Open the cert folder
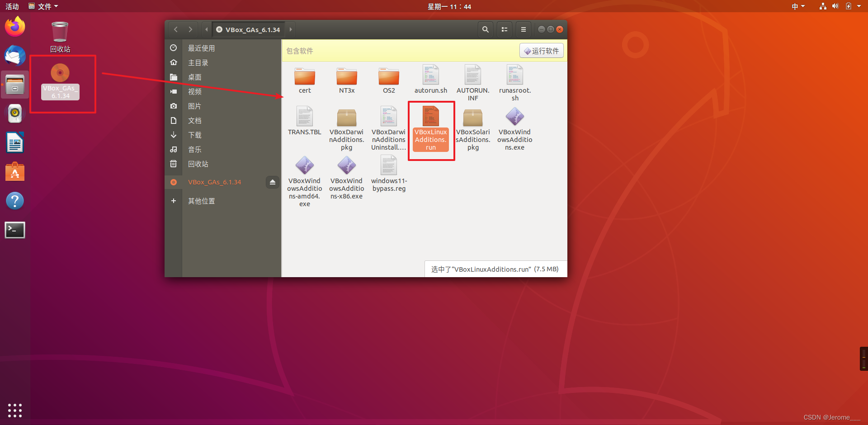This screenshot has height=425, width=868. point(304,78)
